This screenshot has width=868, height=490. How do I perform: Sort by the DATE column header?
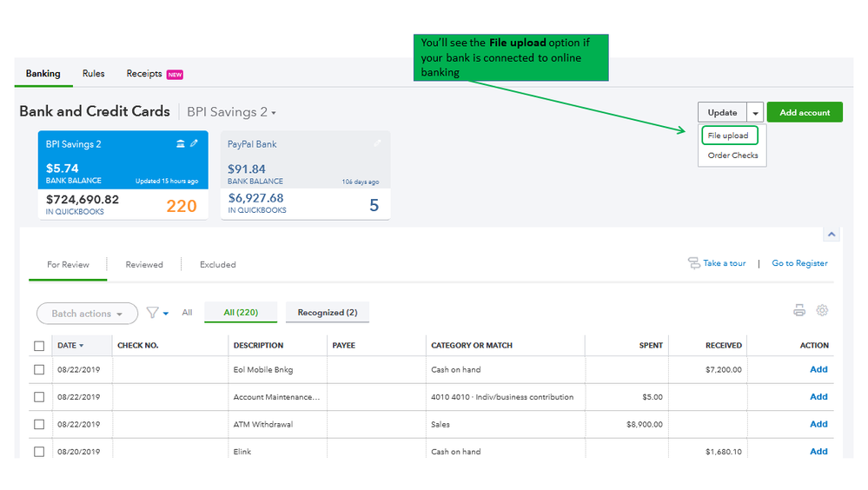(x=70, y=346)
